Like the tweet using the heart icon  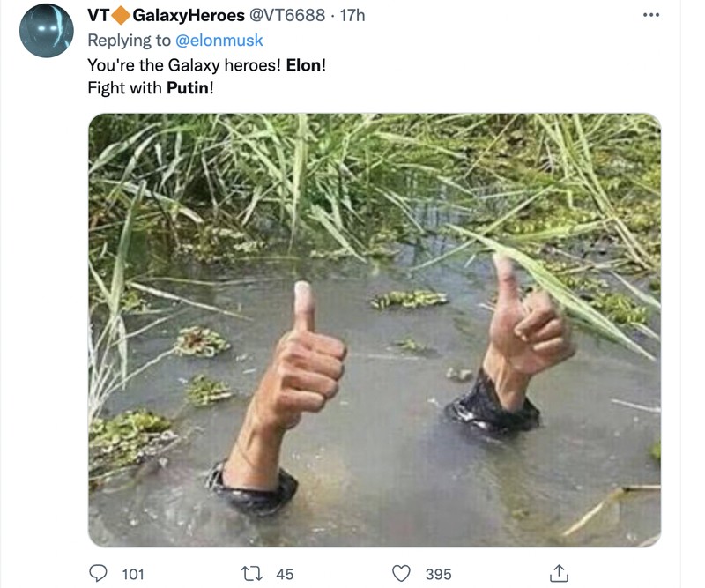404,572
